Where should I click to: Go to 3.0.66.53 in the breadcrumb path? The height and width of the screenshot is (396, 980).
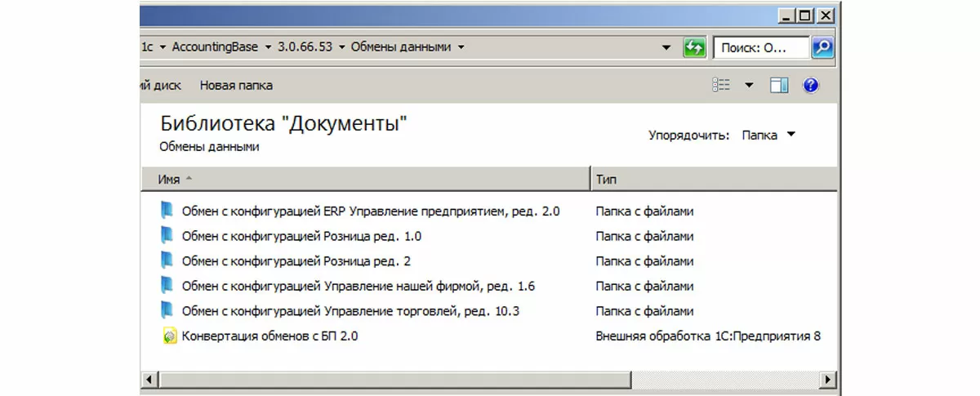[305, 47]
